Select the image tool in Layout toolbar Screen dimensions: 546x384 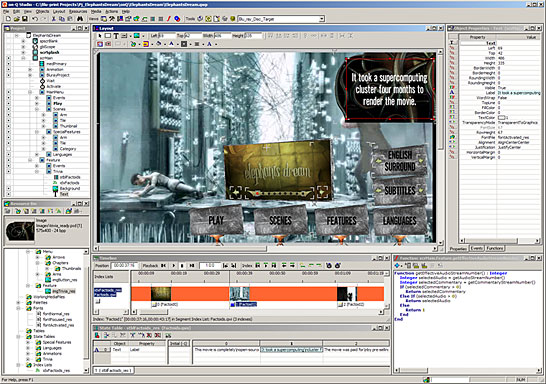click(x=137, y=36)
